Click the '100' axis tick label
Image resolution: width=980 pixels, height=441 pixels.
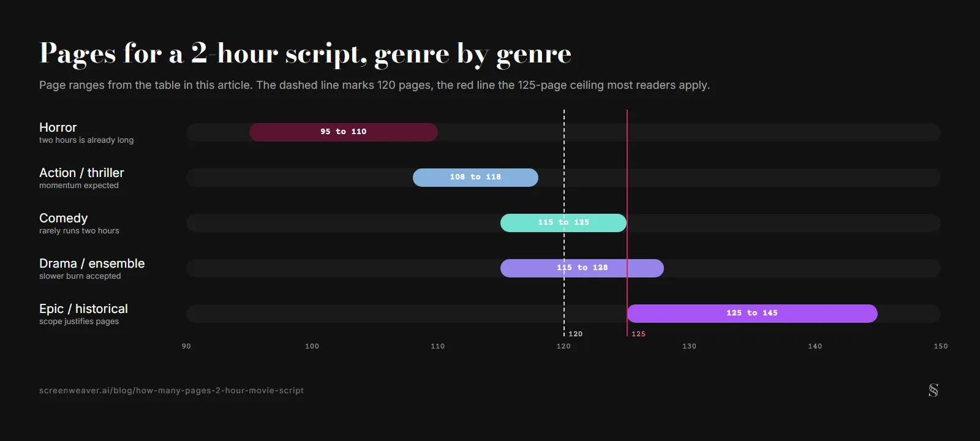(312, 346)
